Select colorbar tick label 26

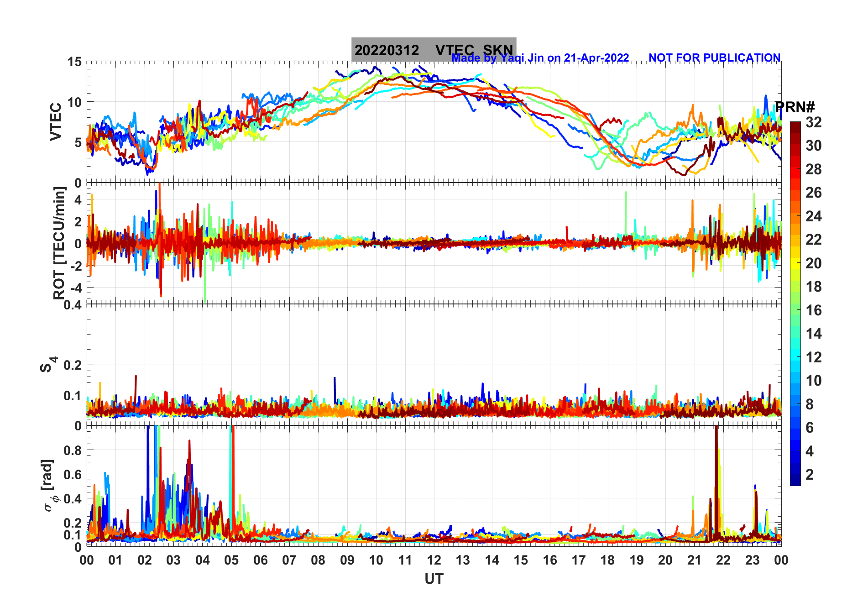click(x=814, y=193)
